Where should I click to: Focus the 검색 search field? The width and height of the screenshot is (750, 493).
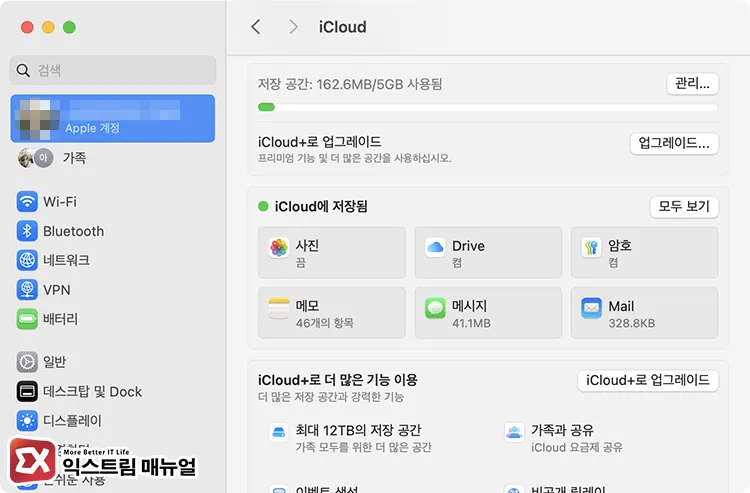coord(112,70)
